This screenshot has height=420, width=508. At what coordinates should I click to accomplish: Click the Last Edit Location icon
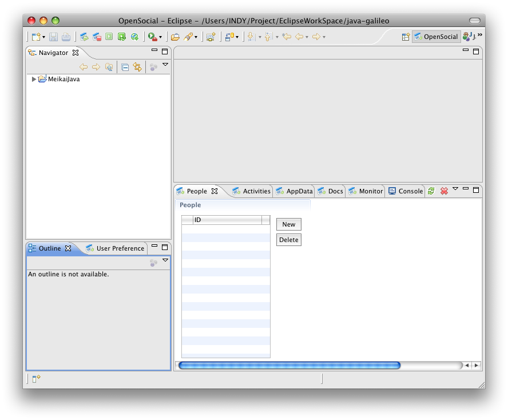click(x=287, y=37)
